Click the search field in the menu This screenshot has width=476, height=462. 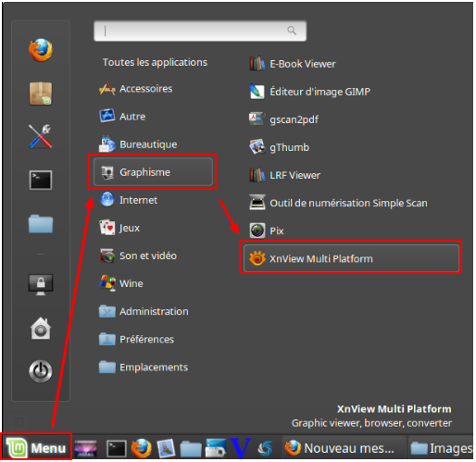(200, 31)
